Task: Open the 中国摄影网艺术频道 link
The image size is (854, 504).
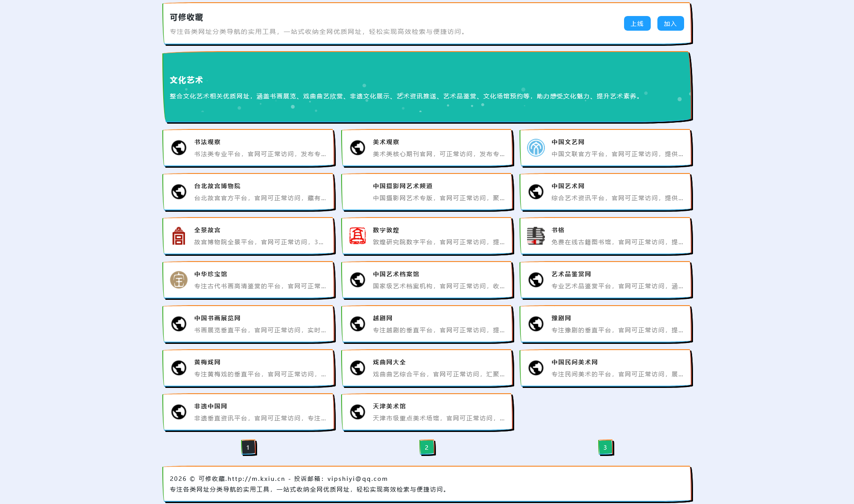Action: coord(427,192)
